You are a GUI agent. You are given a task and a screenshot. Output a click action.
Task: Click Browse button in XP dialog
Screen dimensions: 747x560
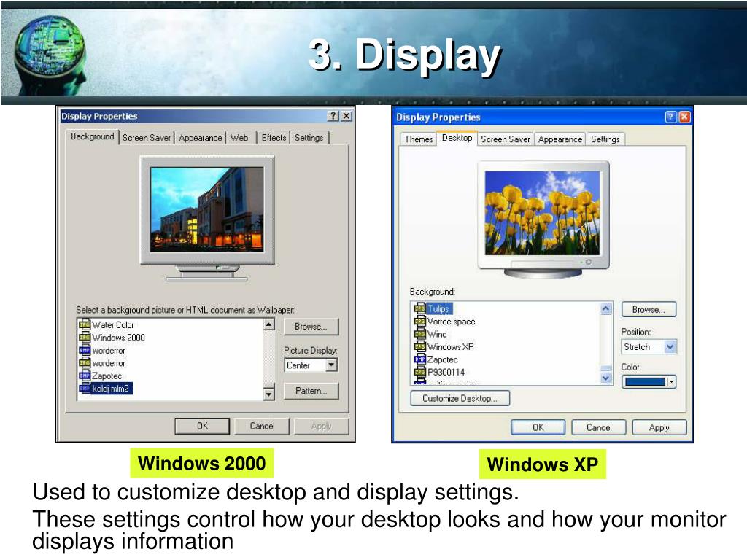tap(649, 309)
